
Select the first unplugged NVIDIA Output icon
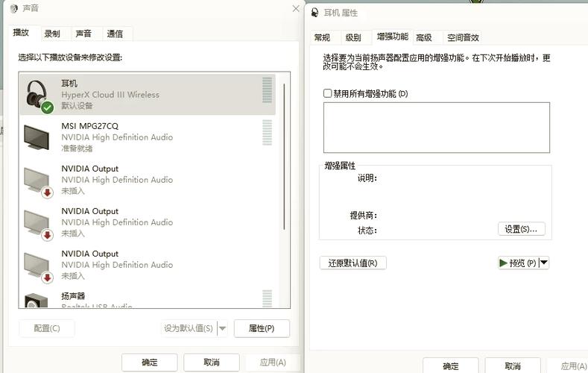click(39, 180)
